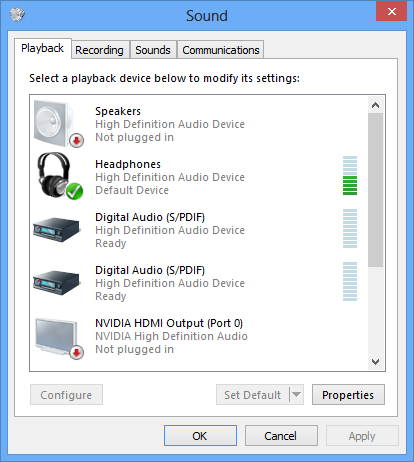Click the second Digital Audio (S/PDIF) receiver icon
The image size is (414, 462).
click(57, 282)
